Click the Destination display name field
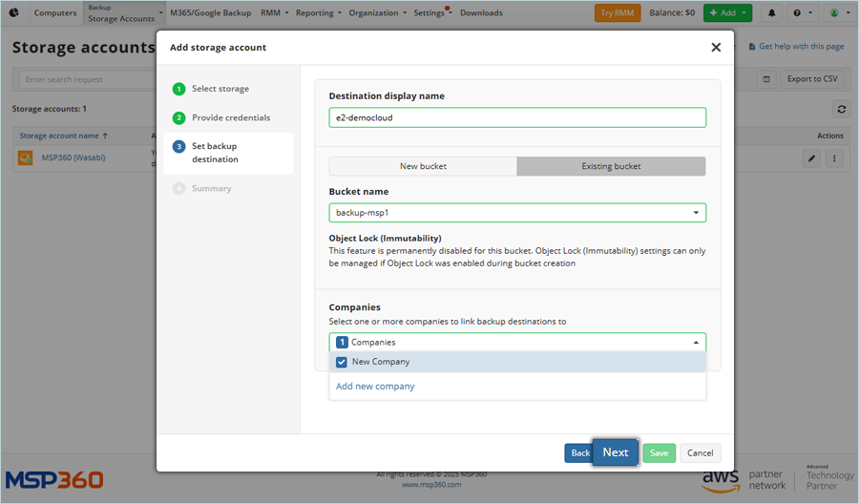Image resolution: width=859 pixels, height=504 pixels. (516, 117)
